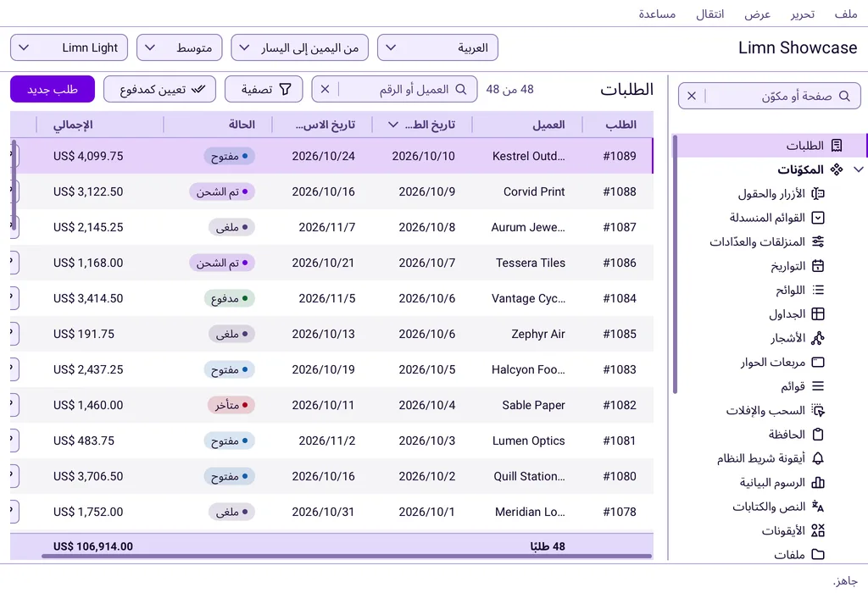Open أيقونة شريط النظام bell icon
The image size is (868, 593).
(818, 458)
